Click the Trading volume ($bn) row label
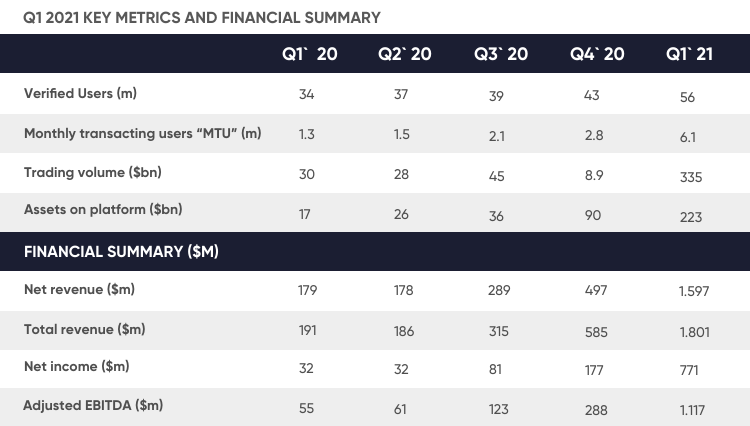The width and height of the screenshot is (750, 426). 92,172
